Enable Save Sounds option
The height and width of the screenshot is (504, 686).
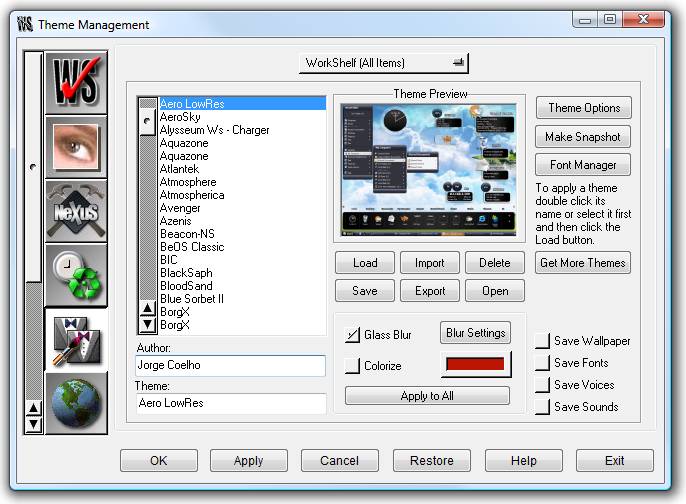pos(542,406)
